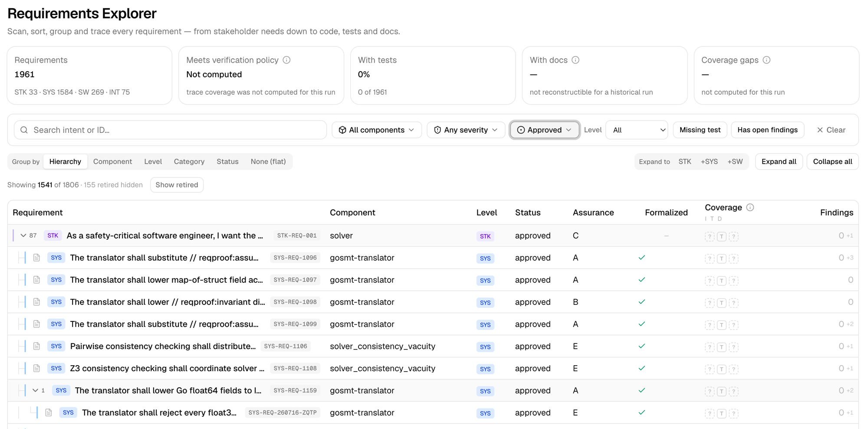Image resolution: width=868 pixels, height=429 pixels.
Task: Click Search intent or ID field
Action: click(x=170, y=130)
